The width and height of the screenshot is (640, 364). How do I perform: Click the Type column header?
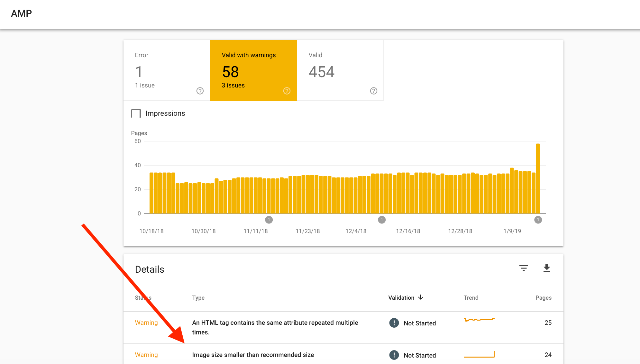pyautogui.click(x=198, y=298)
